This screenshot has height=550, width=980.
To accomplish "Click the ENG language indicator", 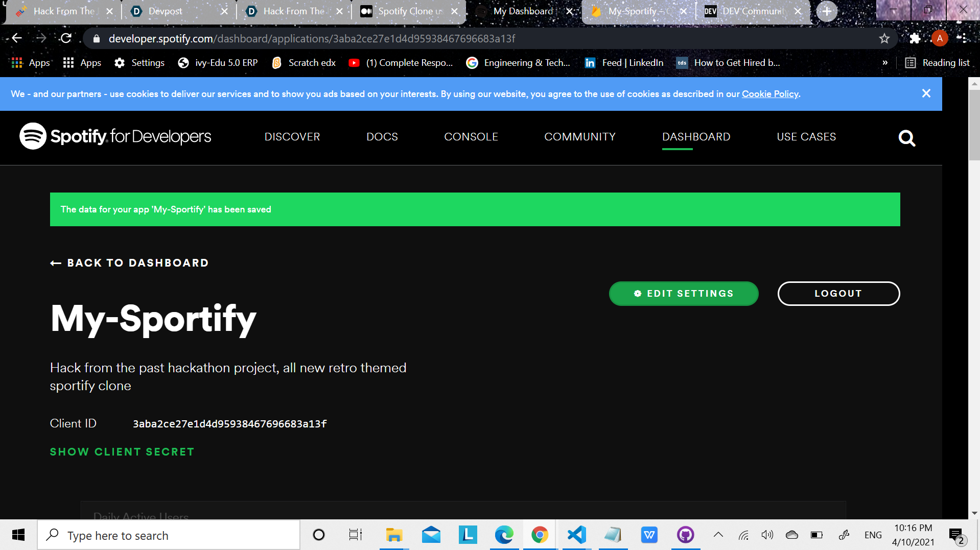I will pos(873,535).
